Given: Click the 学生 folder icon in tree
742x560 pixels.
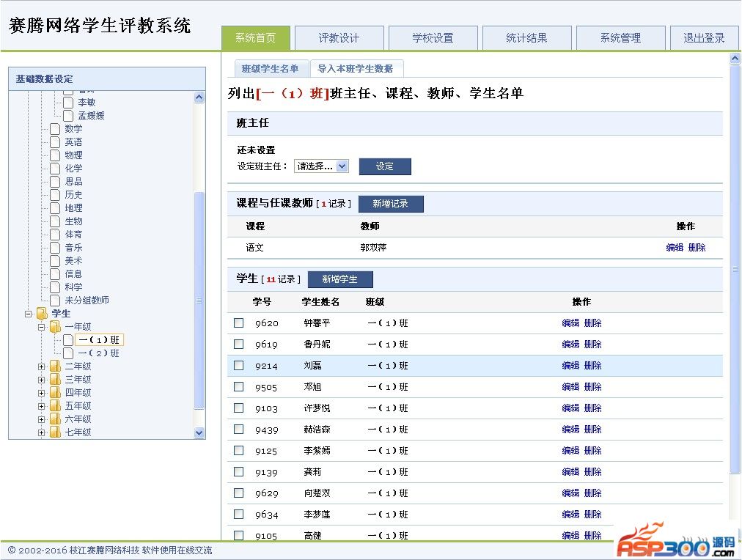Looking at the screenshot, I should click(42, 314).
